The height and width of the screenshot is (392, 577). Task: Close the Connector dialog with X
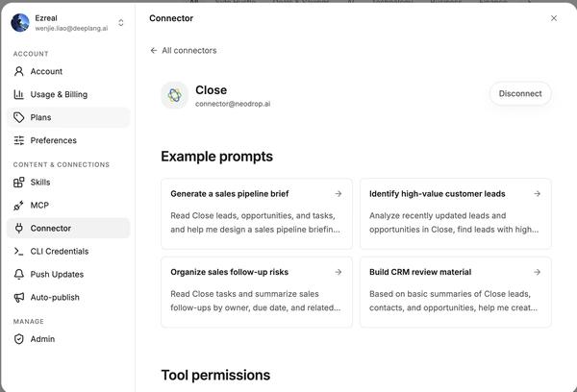point(554,18)
